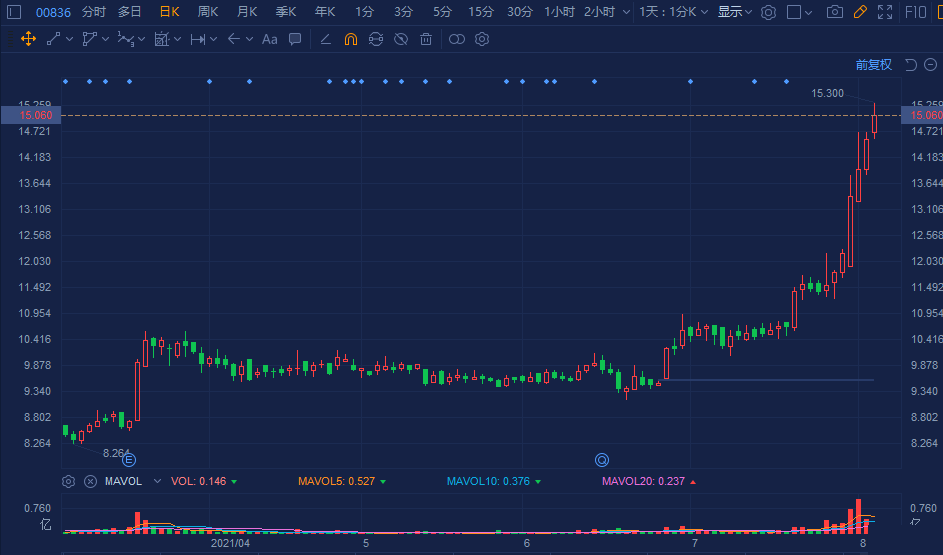
Task: Switch to 周K weekly chart
Action: (x=208, y=12)
